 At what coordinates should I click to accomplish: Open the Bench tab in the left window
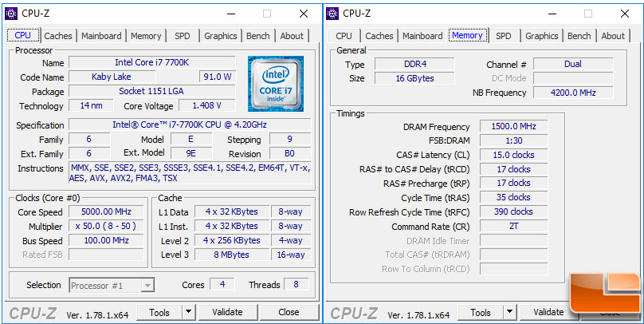tap(258, 36)
